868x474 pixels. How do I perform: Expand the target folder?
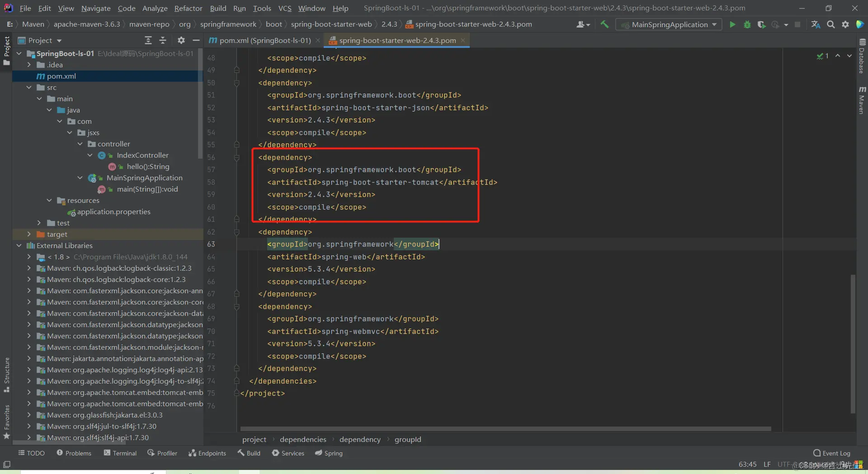coord(29,235)
